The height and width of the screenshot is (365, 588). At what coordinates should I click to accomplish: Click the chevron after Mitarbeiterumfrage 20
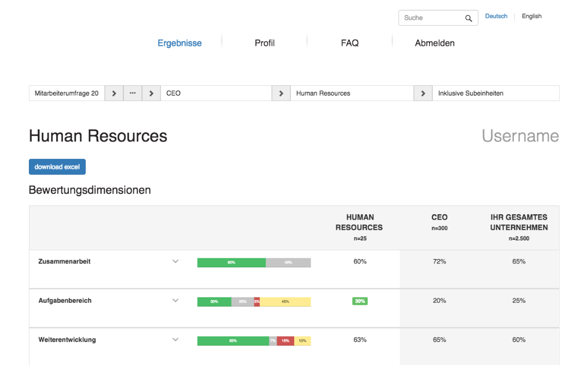tap(114, 93)
